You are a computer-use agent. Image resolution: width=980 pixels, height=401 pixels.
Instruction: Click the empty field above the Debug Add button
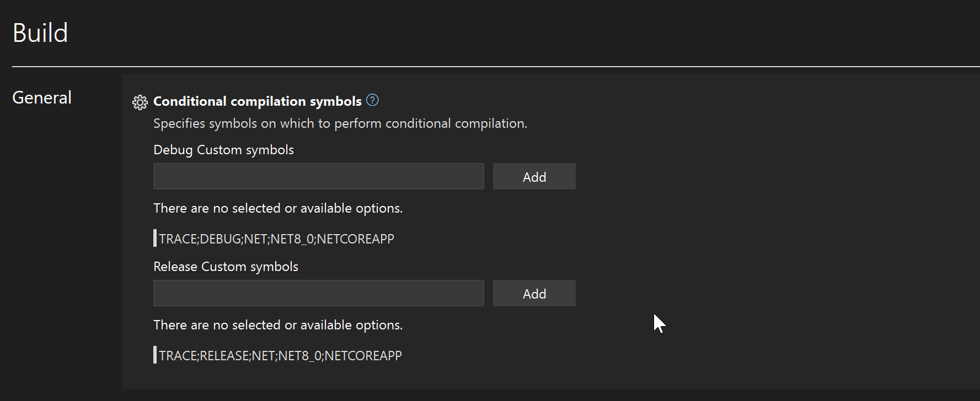(x=318, y=176)
